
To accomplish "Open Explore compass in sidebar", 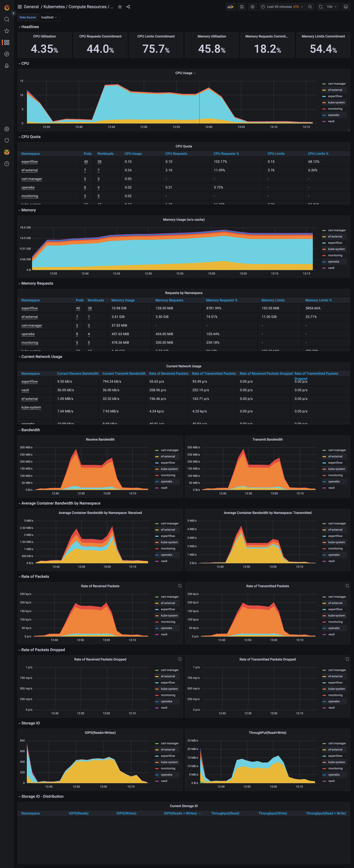I will coord(6,54).
